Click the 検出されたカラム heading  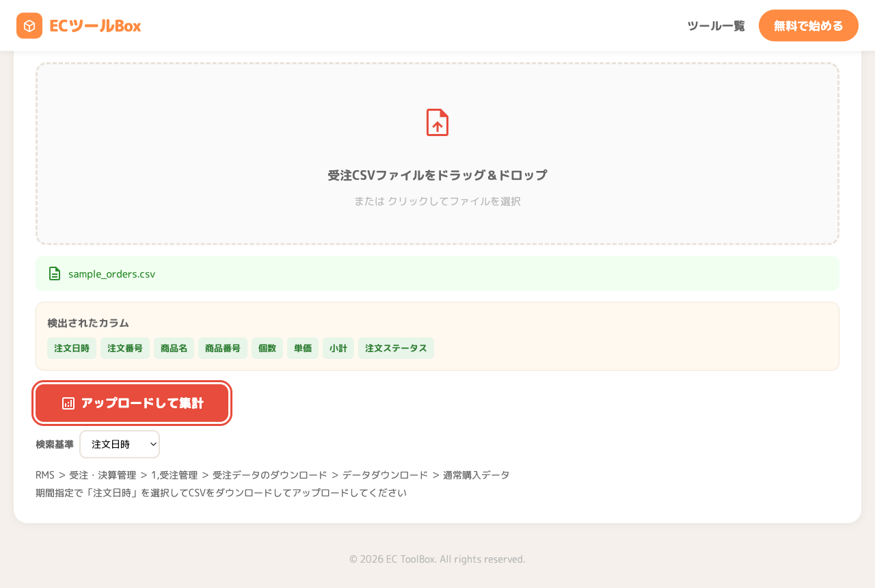pyautogui.click(x=88, y=323)
